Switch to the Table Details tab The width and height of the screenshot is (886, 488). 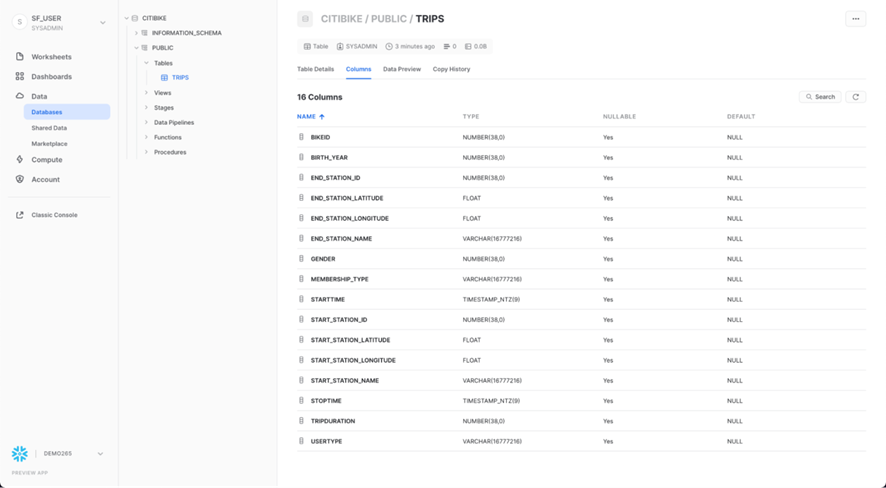315,70
